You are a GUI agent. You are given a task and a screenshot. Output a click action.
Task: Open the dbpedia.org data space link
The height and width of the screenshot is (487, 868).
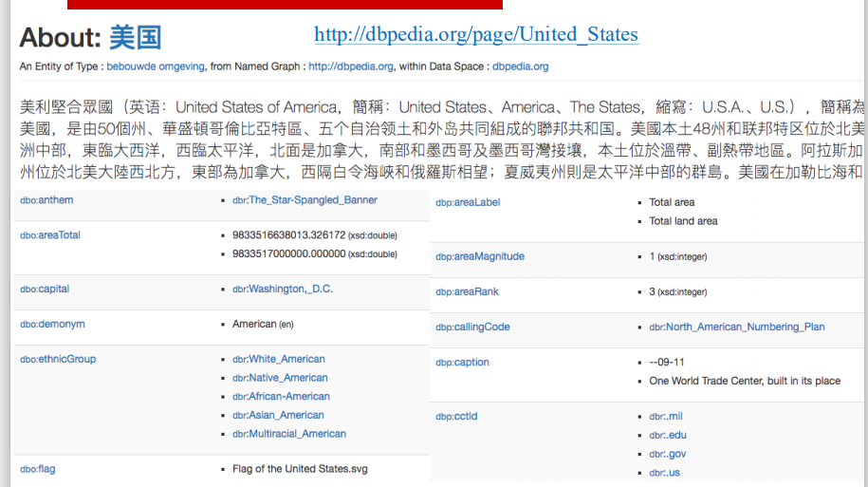[x=521, y=66]
